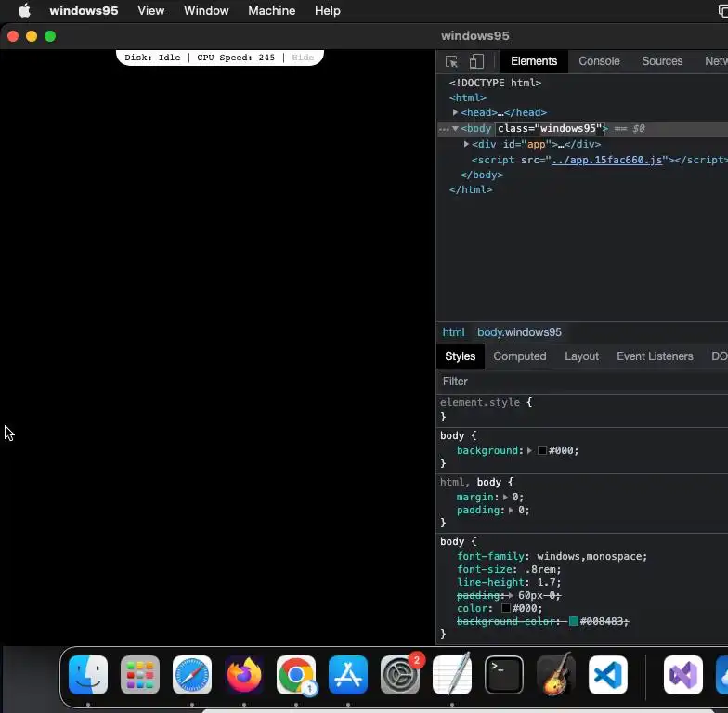
Task: Launch Firefox from the Dock
Action: [x=244, y=674]
